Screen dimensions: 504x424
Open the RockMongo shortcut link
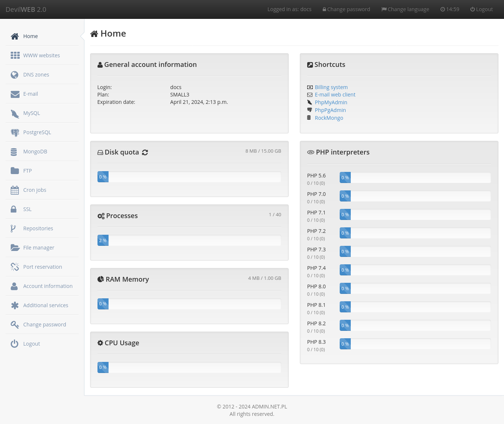pyautogui.click(x=329, y=118)
